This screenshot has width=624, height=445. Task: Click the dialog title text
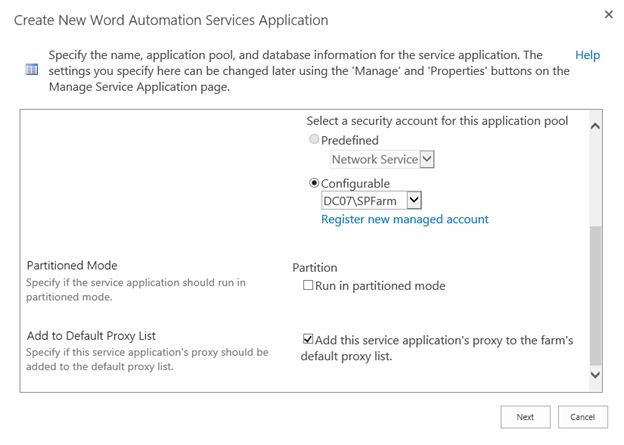point(170,20)
